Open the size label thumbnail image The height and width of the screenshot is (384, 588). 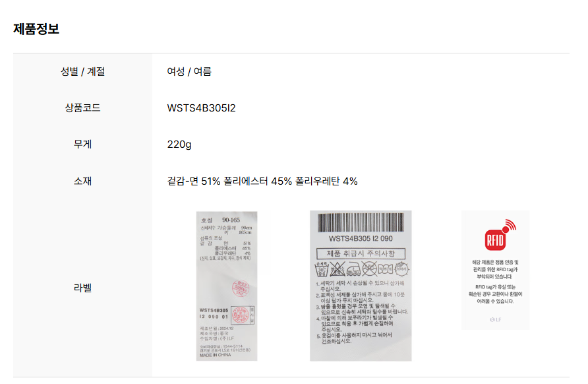click(227, 286)
